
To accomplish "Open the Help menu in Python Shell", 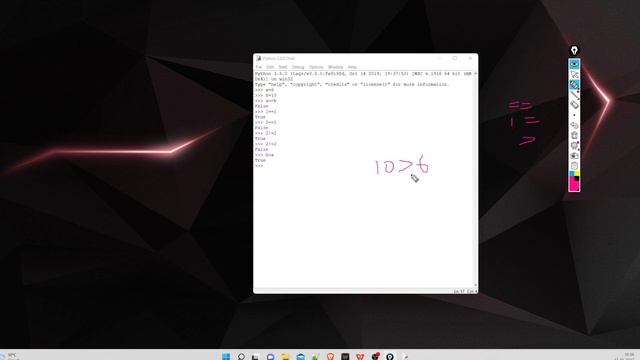I will 352,67.
